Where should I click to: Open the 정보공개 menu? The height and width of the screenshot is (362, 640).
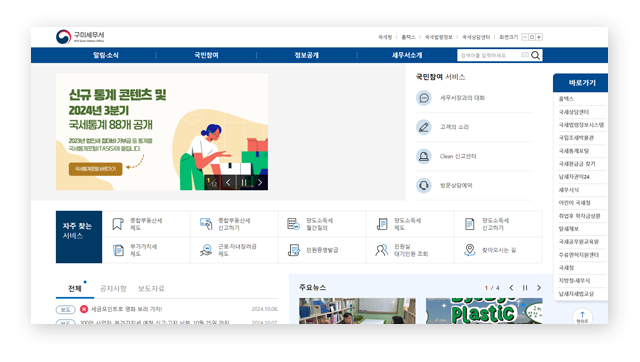click(307, 55)
